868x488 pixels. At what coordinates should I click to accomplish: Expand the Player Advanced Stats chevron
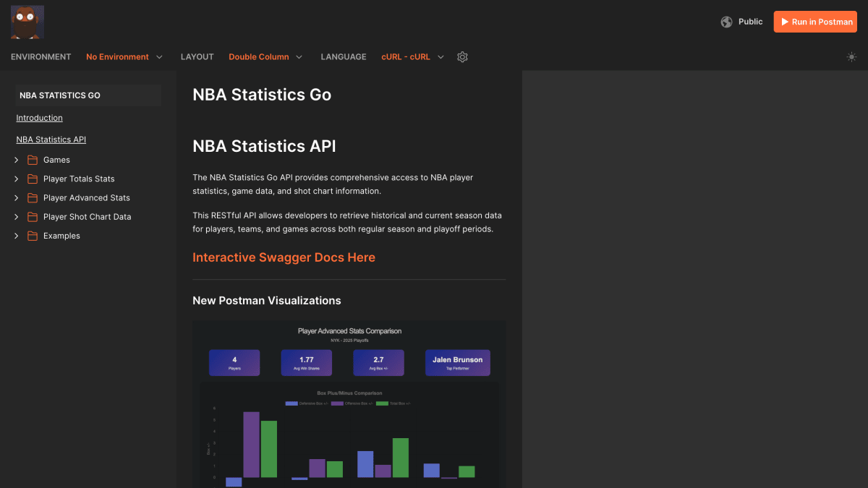17,197
